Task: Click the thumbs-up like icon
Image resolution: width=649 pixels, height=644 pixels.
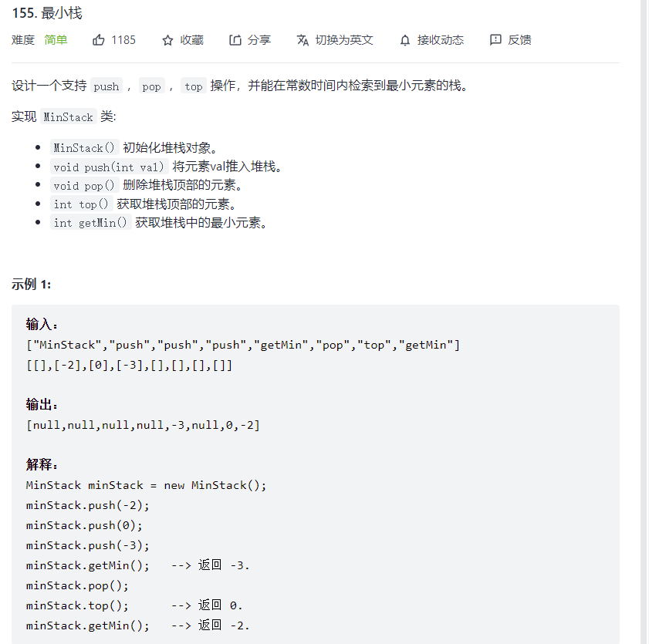Action: (x=99, y=40)
